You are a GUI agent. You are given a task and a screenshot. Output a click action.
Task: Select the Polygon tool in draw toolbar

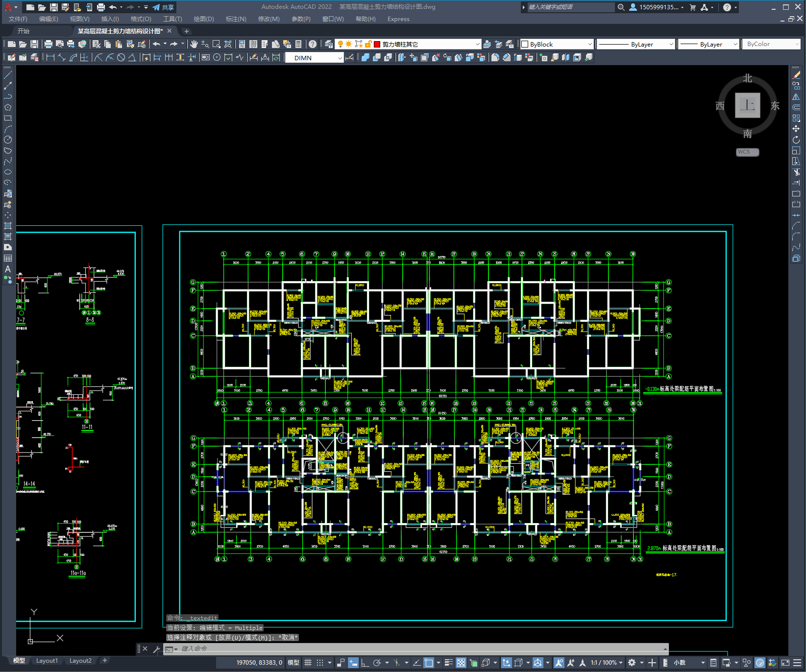pyautogui.click(x=8, y=107)
